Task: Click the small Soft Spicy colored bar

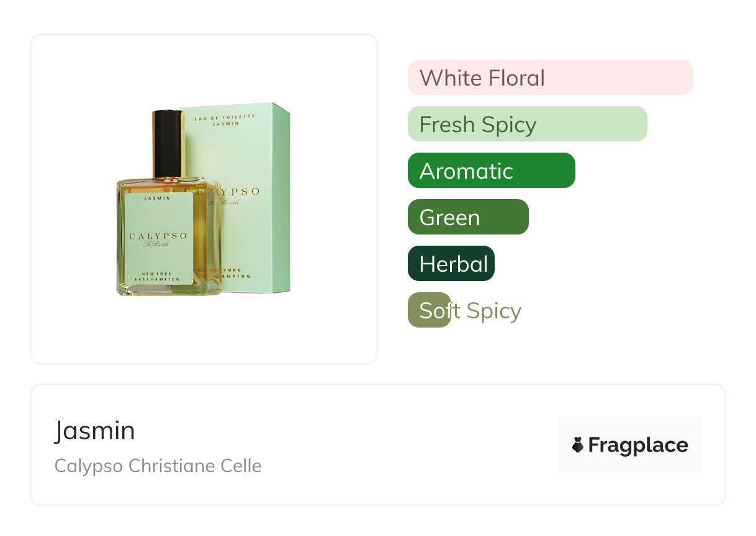Action: click(429, 310)
